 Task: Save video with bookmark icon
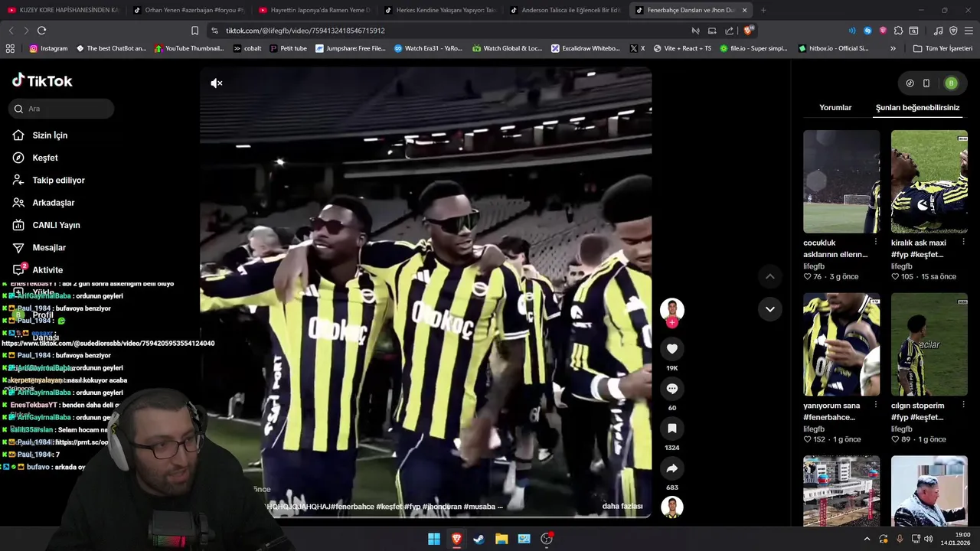click(672, 429)
